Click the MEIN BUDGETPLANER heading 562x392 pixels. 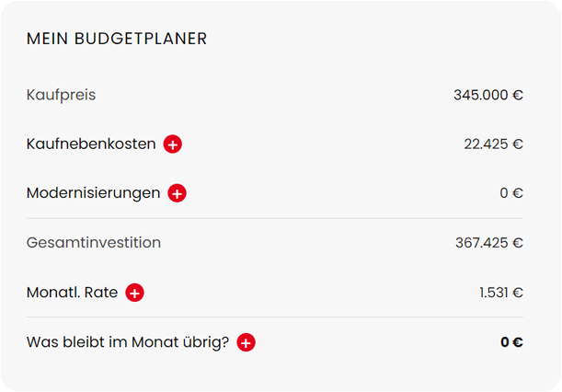coord(117,39)
